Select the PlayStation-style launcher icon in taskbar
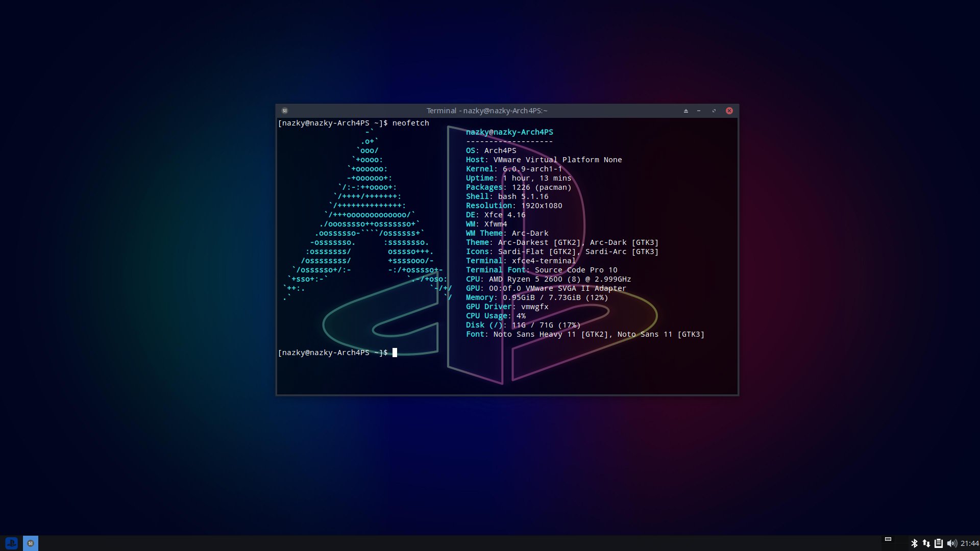 (x=11, y=543)
